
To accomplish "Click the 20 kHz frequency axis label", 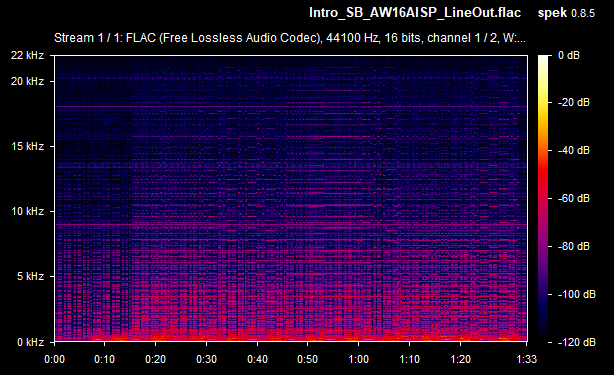I will [x=27, y=81].
